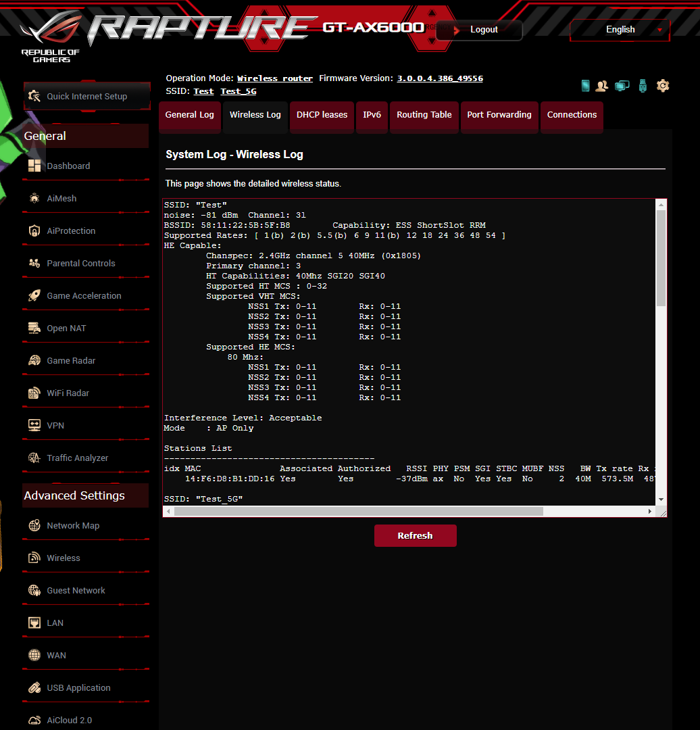This screenshot has height=730, width=700.
Task: Follow the Wireless router operation mode link
Action: tap(274, 78)
